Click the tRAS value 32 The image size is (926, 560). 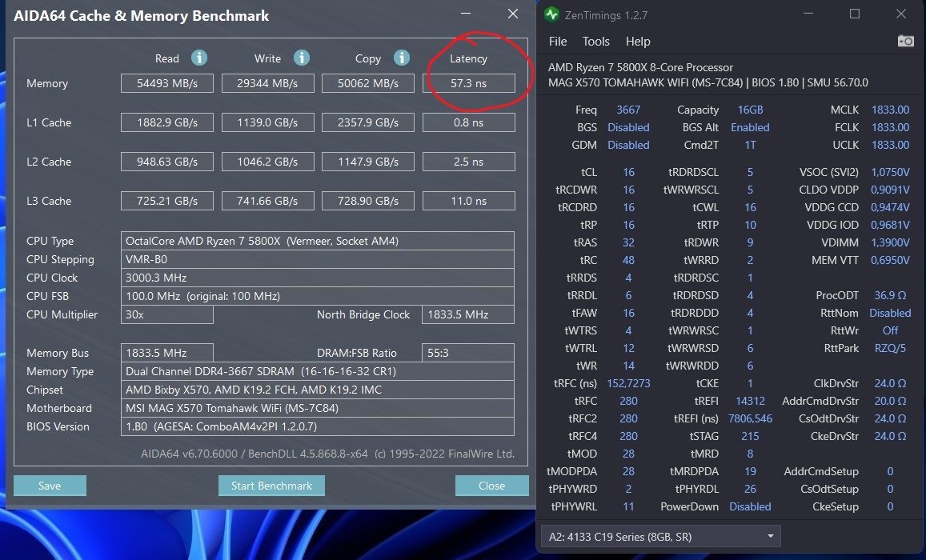[x=628, y=242]
